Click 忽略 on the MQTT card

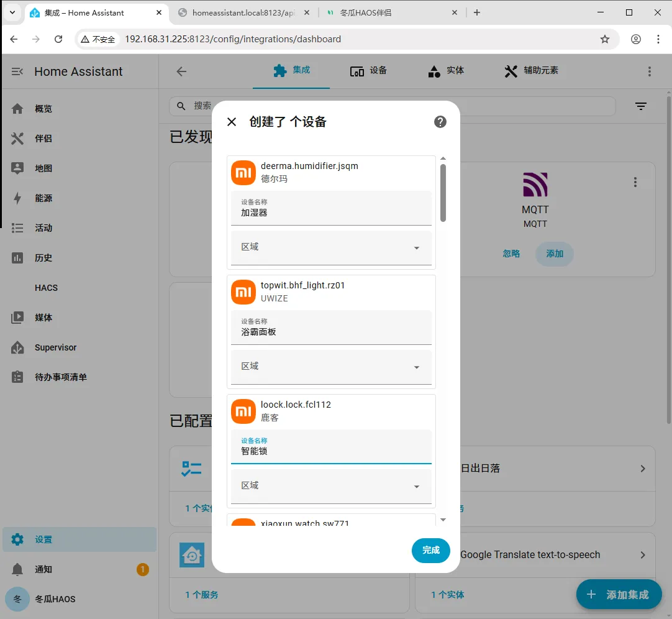pos(511,254)
